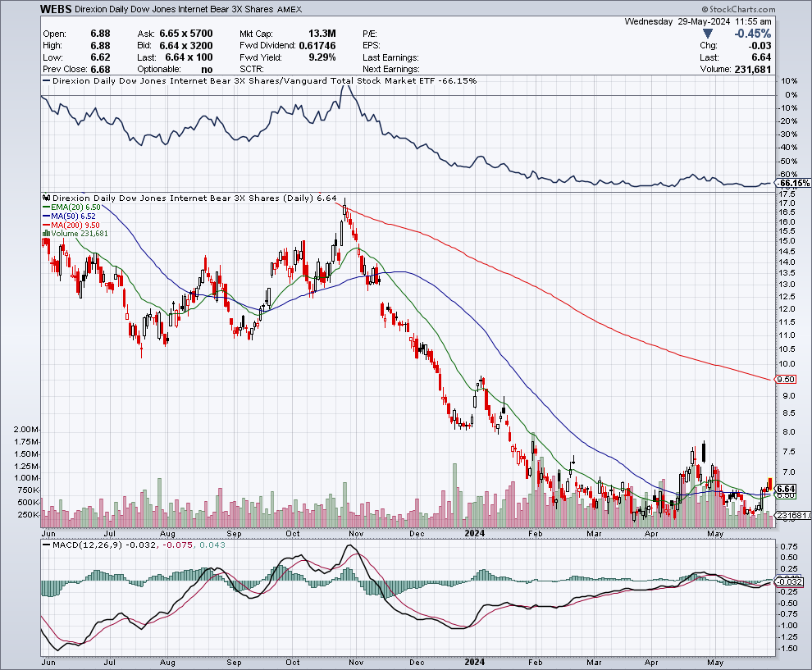Click the WEBS ticker symbol
Viewport: 812px width, 670px height.
point(56,9)
